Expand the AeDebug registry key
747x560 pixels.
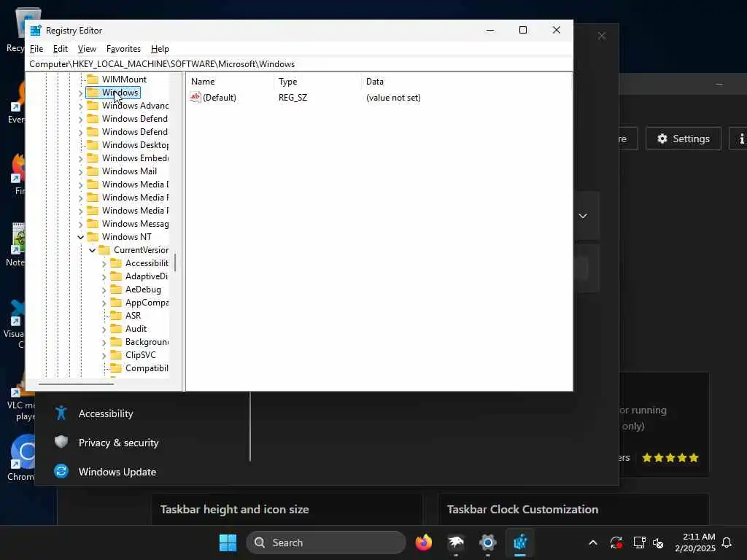point(104,290)
